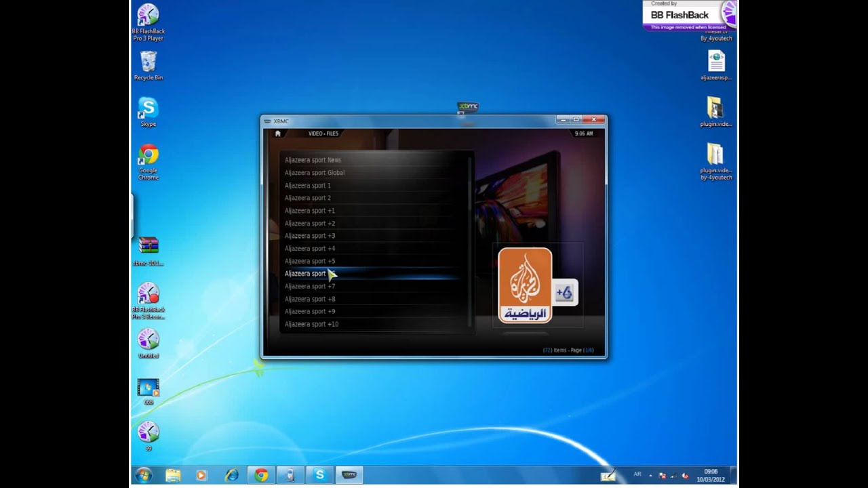Go to XBMC home screen icon
Screen dimensions: 868x488
[278, 134]
